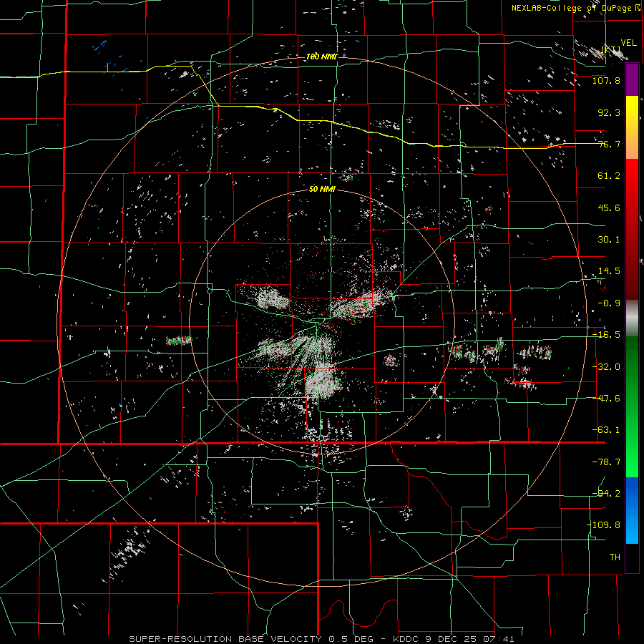Click the -109.8 velocity scale value

pyautogui.click(x=604, y=525)
